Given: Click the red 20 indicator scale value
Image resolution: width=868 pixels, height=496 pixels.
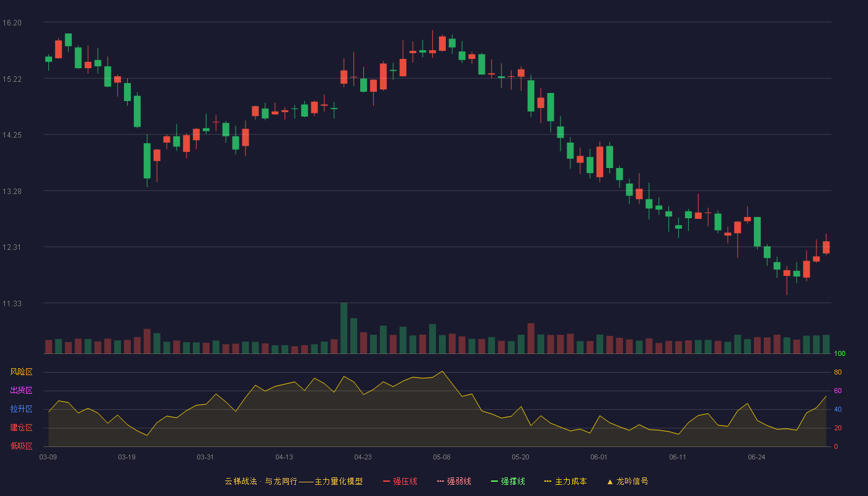Looking at the screenshot, I should [x=838, y=428].
